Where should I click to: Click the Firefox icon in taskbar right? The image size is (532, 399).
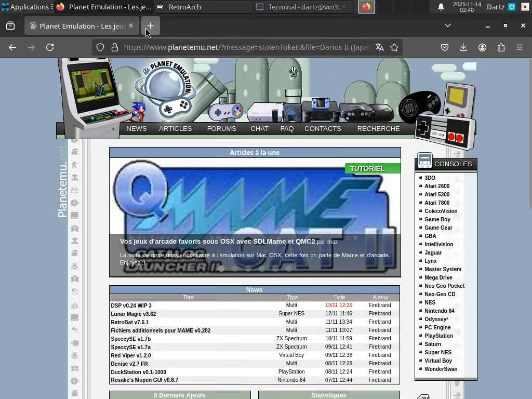pos(366,7)
